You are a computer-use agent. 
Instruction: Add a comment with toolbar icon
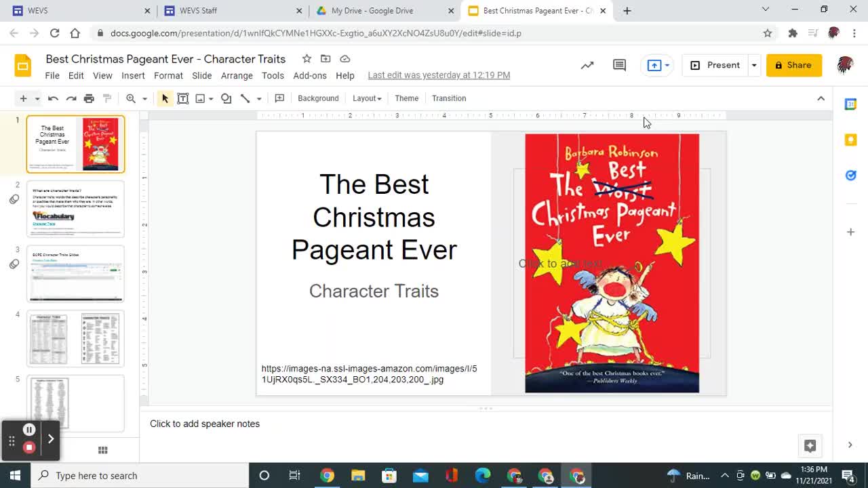pyautogui.click(x=279, y=98)
